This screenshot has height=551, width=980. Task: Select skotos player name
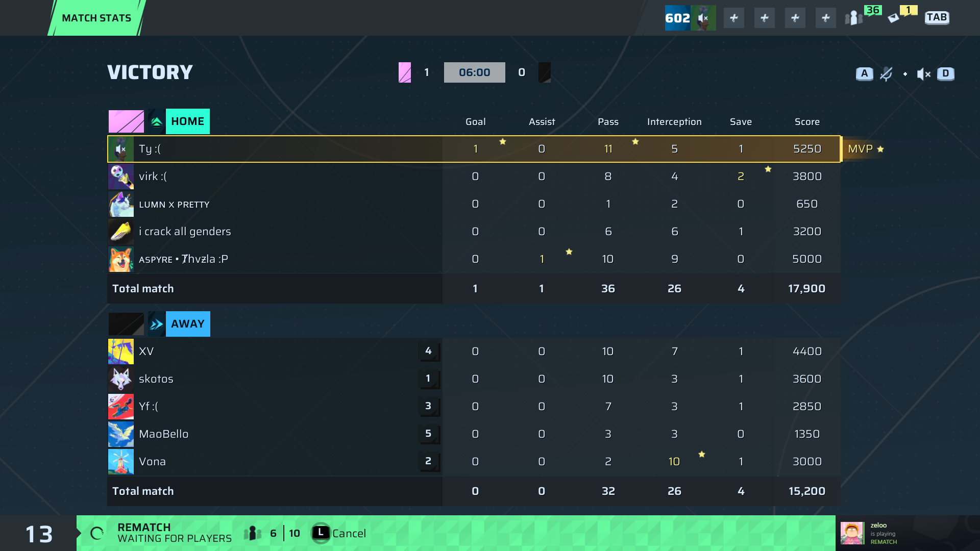pyautogui.click(x=156, y=379)
